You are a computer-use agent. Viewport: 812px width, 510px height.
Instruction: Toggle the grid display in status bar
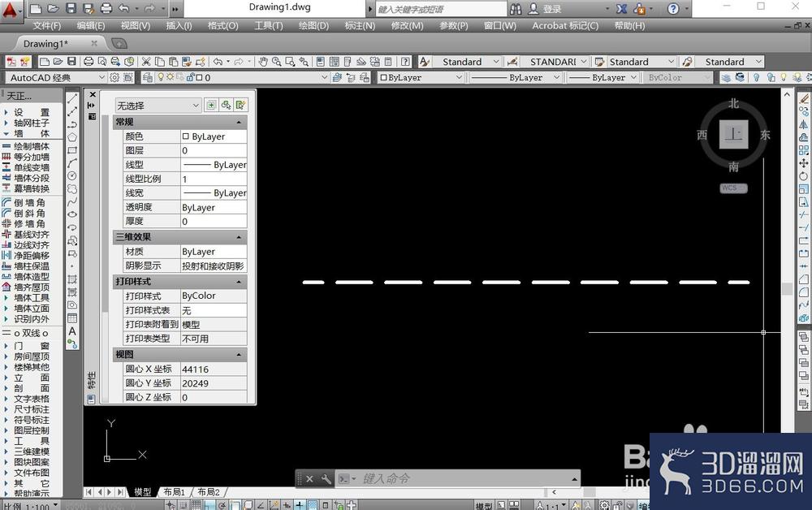pos(197,505)
